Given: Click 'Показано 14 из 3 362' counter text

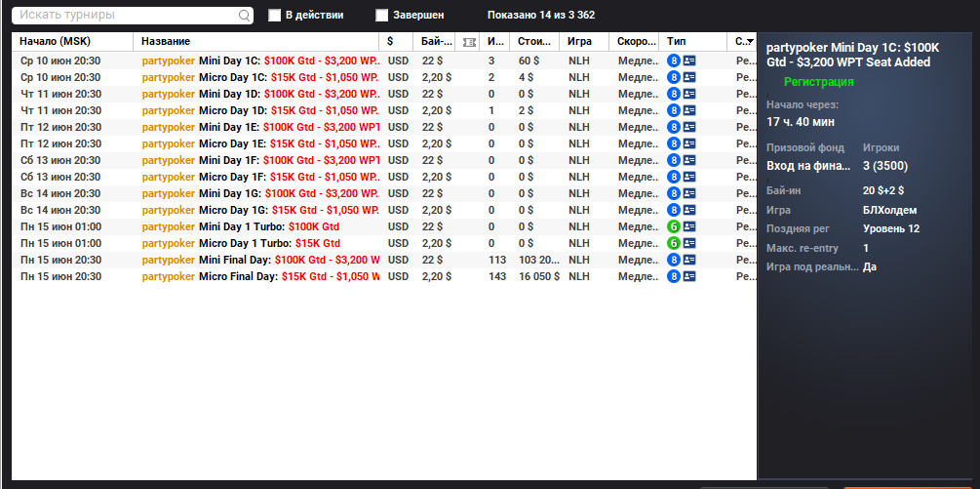Looking at the screenshot, I should (x=540, y=16).
